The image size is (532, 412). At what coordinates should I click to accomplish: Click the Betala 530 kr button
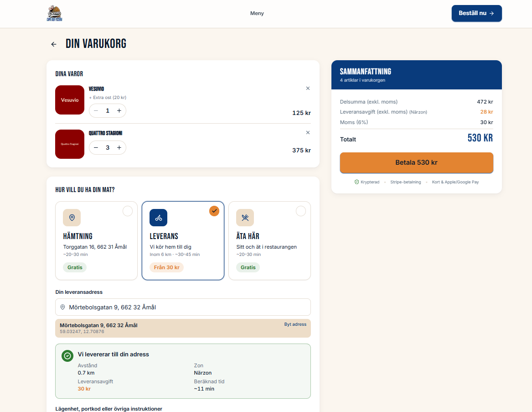pos(416,163)
